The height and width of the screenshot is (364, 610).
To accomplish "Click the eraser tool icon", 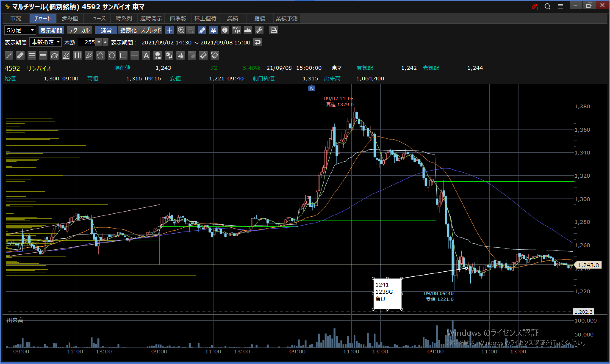I will click(203, 56).
